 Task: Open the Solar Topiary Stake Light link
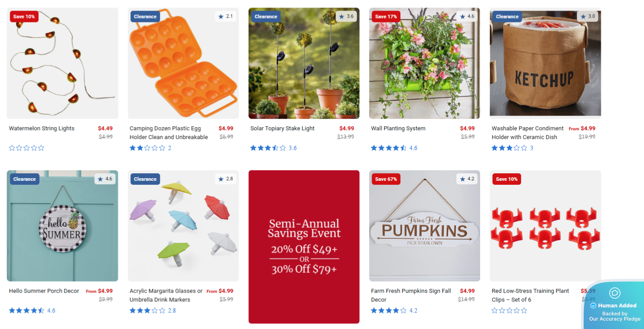pyautogui.click(x=282, y=128)
